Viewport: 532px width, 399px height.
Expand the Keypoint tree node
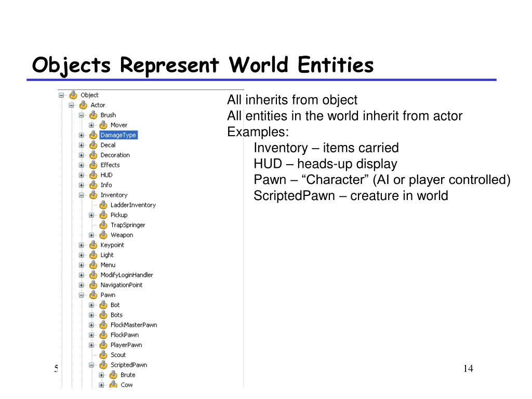82,245
